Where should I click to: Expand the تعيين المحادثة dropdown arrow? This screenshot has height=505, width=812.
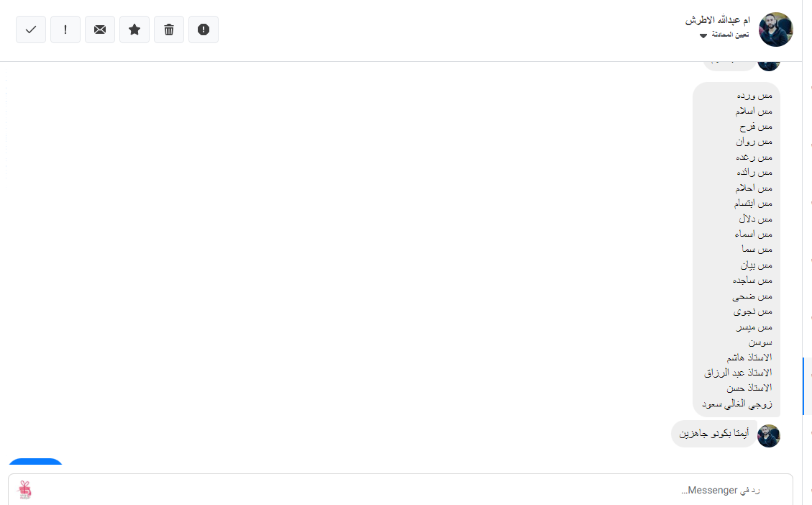(x=703, y=35)
